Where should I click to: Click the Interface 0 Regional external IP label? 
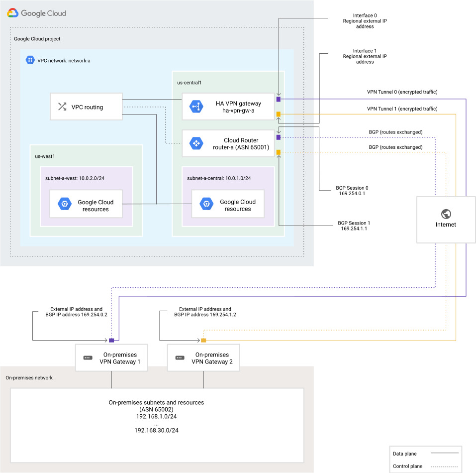(365, 21)
